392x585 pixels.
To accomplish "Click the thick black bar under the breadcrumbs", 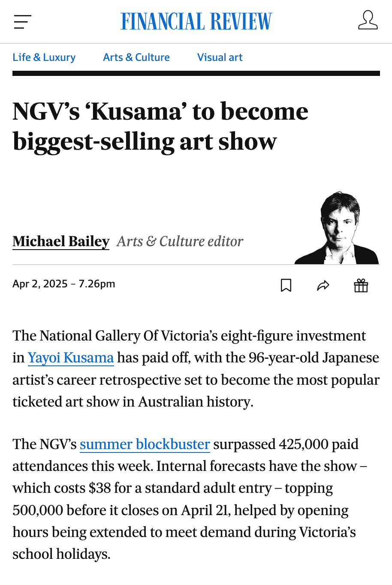I will coord(196,73).
